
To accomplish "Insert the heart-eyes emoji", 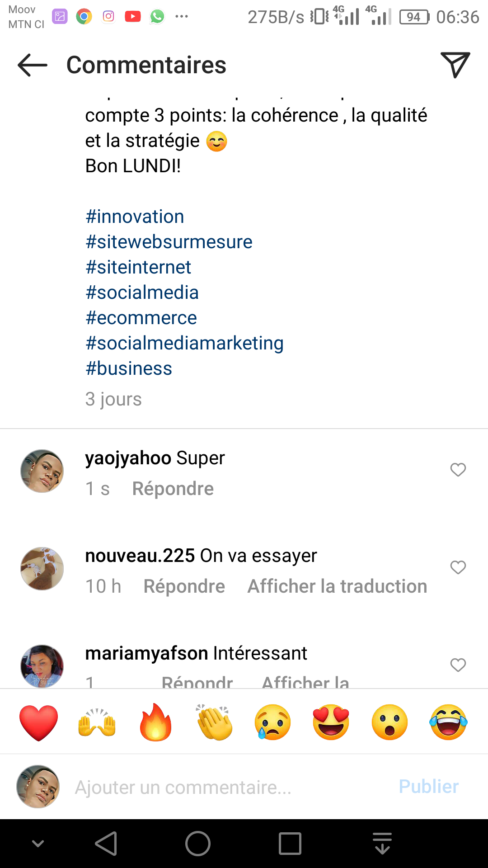I will 331,722.
